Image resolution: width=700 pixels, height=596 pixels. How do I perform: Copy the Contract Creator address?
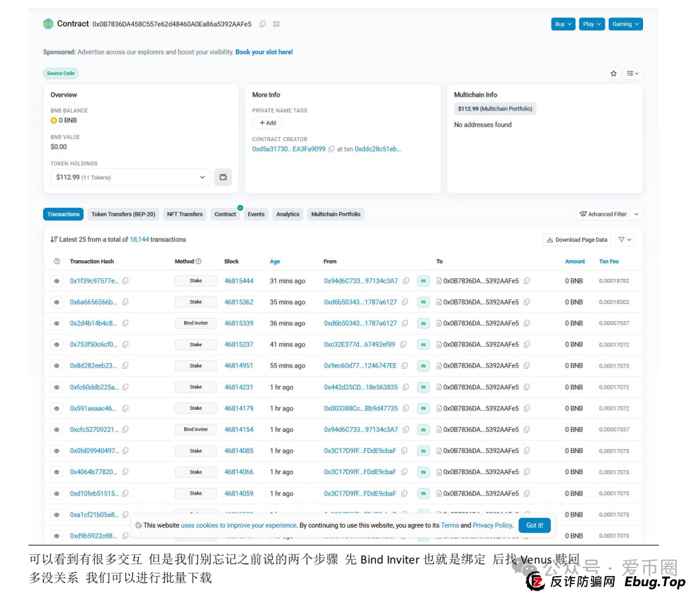coord(330,149)
